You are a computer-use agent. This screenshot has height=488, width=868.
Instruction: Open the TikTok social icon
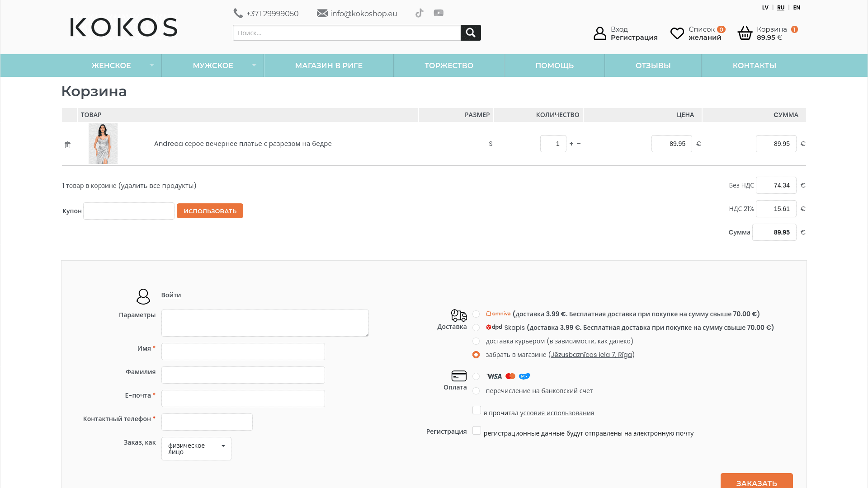pos(420,13)
